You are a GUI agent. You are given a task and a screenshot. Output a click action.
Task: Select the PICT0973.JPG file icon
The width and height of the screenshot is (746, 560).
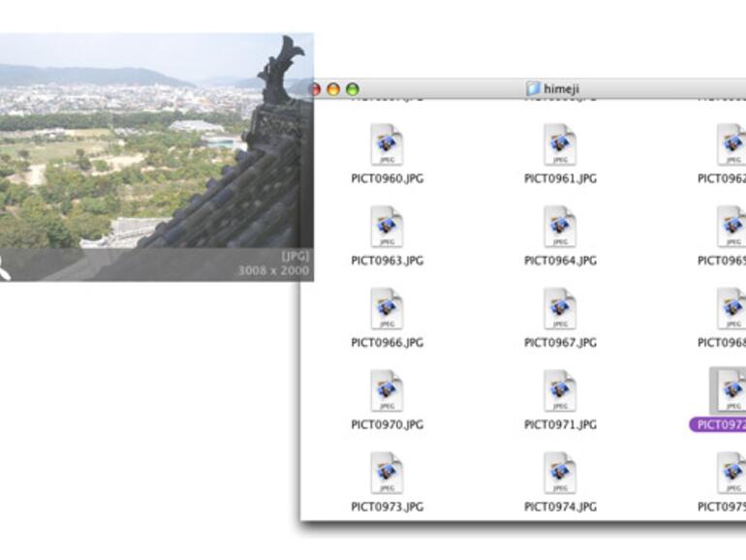pos(387,473)
